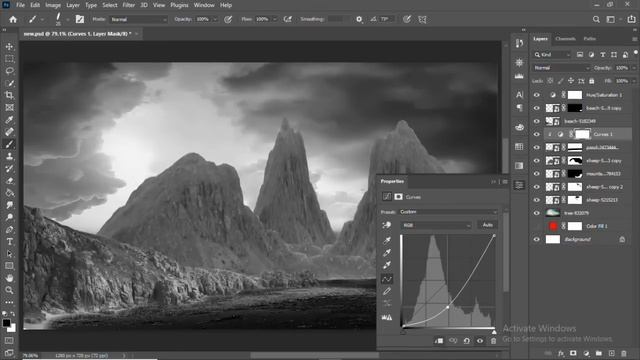Click the Home icon in options bar
The height and width of the screenshot is (360, 640).
[x=13, y=19]
